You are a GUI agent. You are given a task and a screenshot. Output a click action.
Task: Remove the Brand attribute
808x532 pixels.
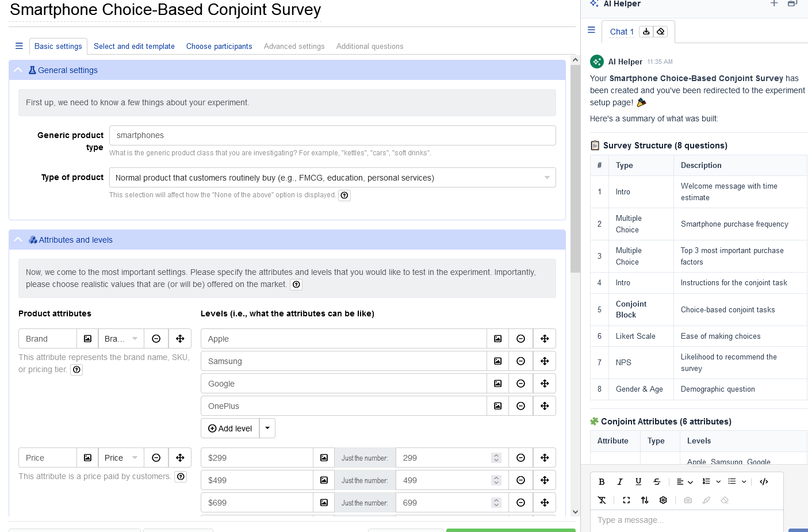(x=156, y=339)
